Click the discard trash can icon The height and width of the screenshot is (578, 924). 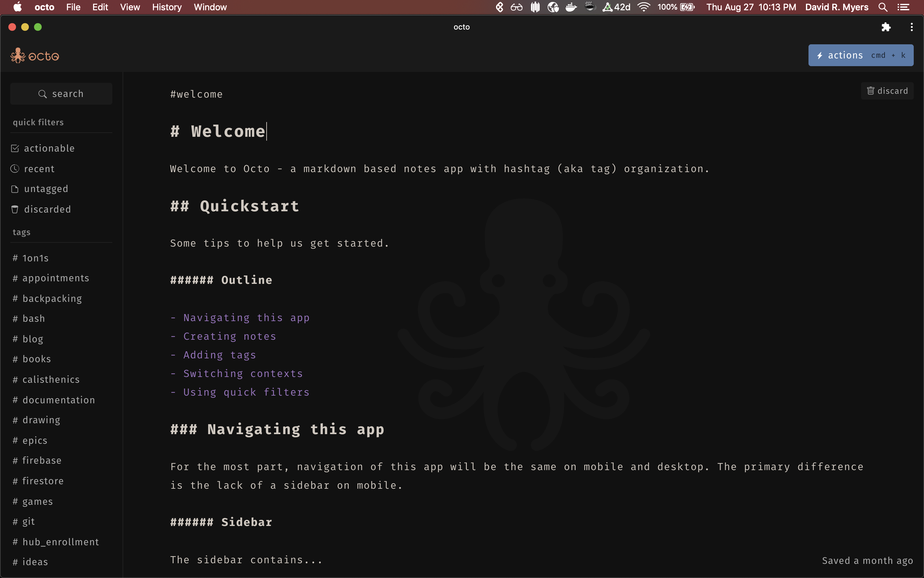pyautogui.click(x=870, y=91)
